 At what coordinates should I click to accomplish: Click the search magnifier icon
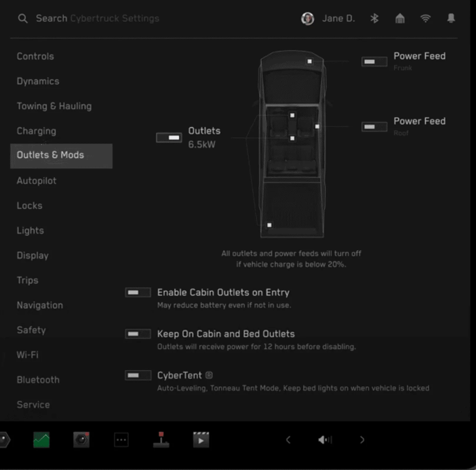[x=23, y=19]
